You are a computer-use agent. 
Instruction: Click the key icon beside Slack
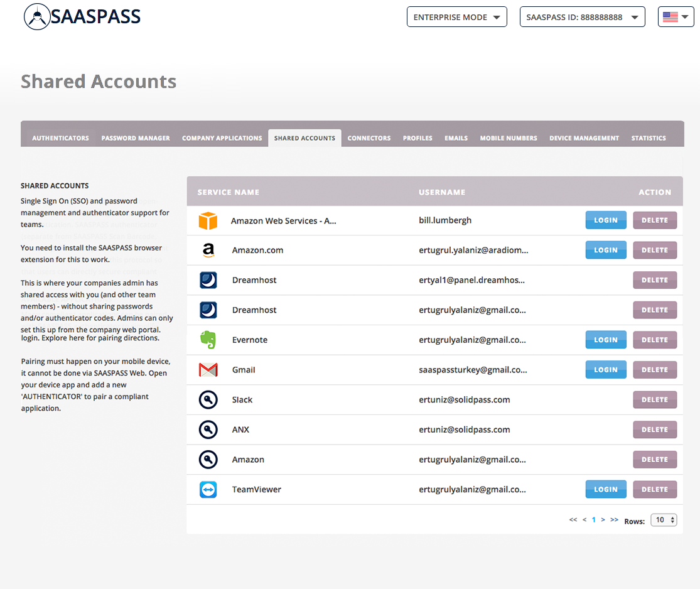click(208, 399)
